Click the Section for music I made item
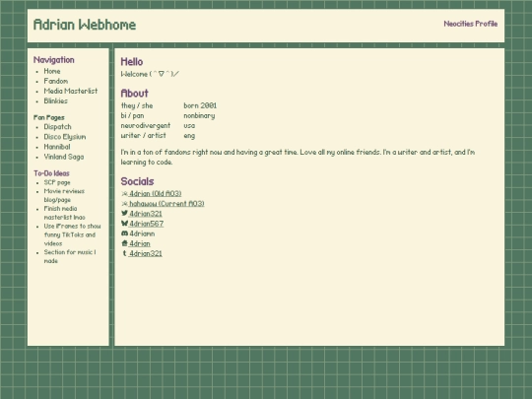The width and height of the screenshot is (532, 399). click(70, 256)
